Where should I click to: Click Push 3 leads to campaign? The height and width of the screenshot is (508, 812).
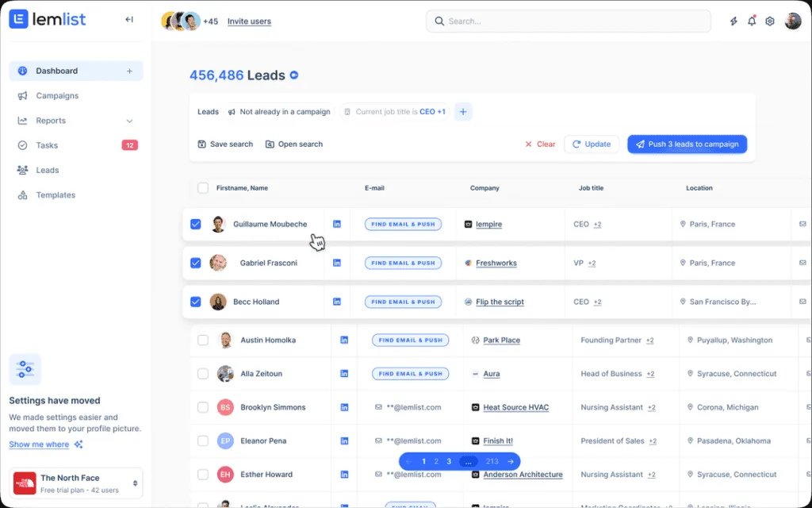[687, 144]
